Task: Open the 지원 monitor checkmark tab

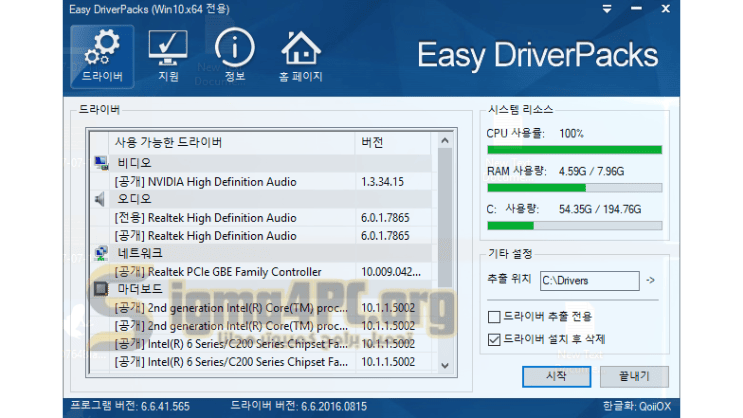Action: coord(168,56)
